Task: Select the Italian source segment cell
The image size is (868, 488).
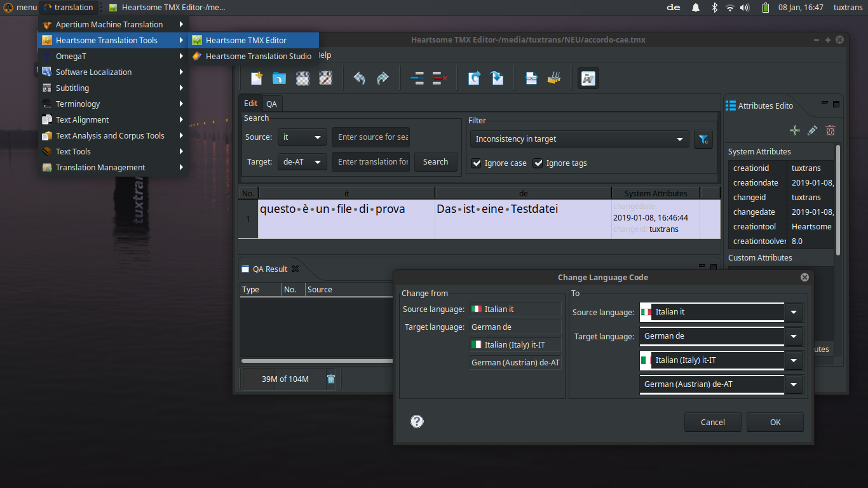Action: [x=346, y=219]
